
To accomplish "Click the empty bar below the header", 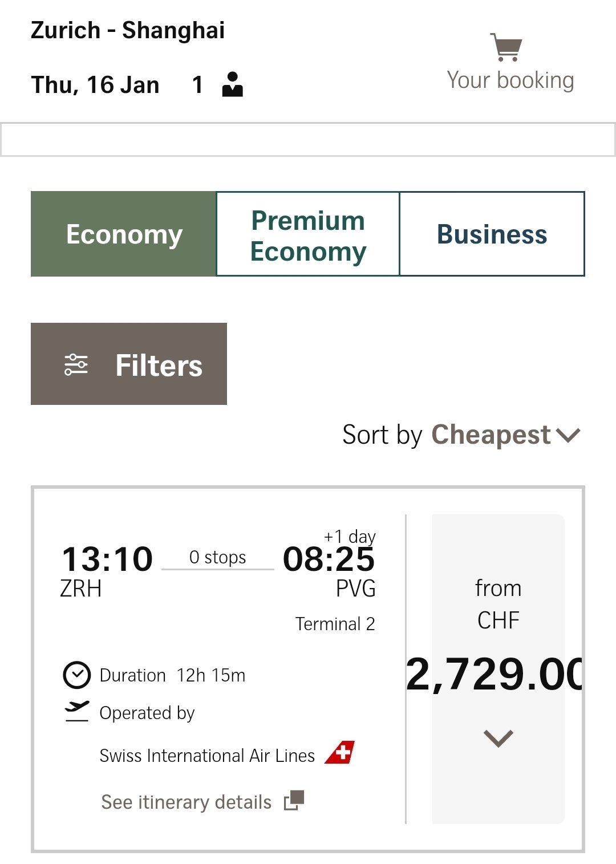I will coord(308,139).
